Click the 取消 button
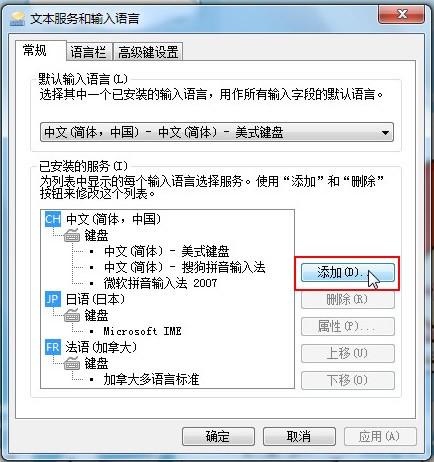The image size is (434, 462). pyautogui.click(x=299, y=436)
